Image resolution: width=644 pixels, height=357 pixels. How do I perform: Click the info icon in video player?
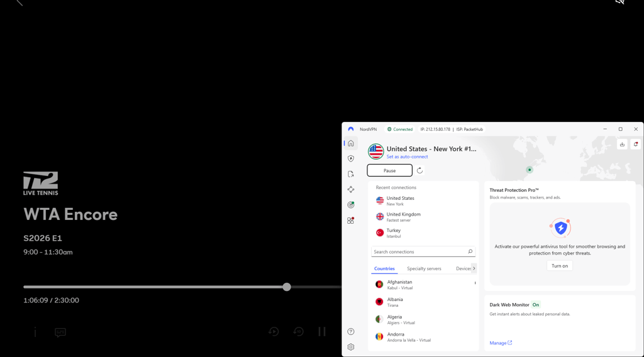(35, 332)
